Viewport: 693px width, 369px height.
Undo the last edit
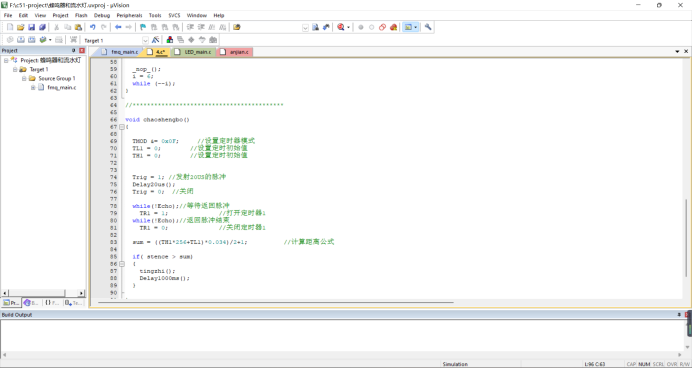coord(92,27)
